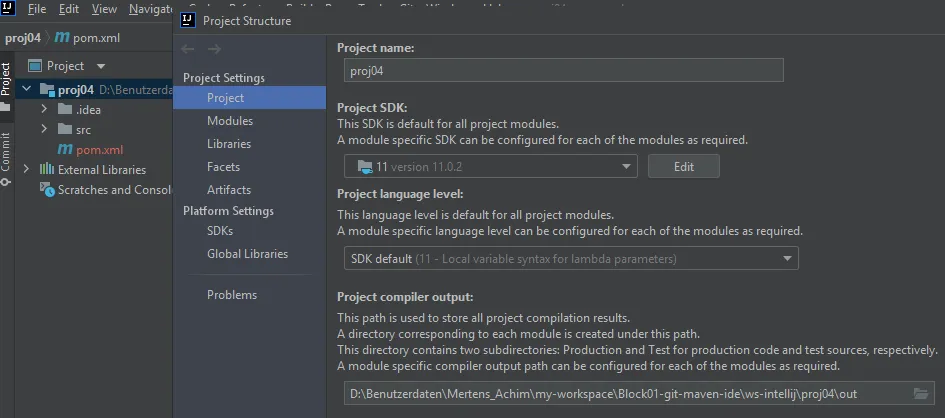This screenshot has height=418, width=945.
Task: Open the Edit menu
Action: click(69, 10)
